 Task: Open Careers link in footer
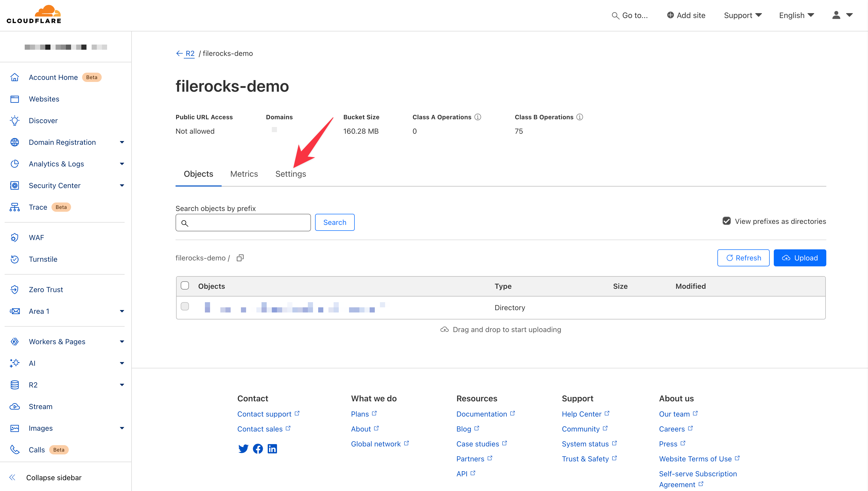coord(676,429)
